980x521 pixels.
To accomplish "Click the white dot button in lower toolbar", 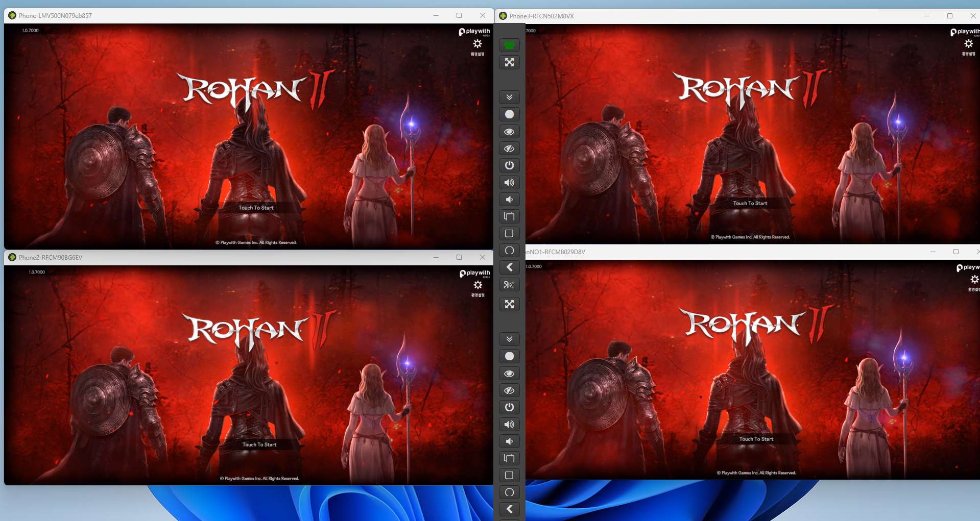I will (x=509, y=356).
